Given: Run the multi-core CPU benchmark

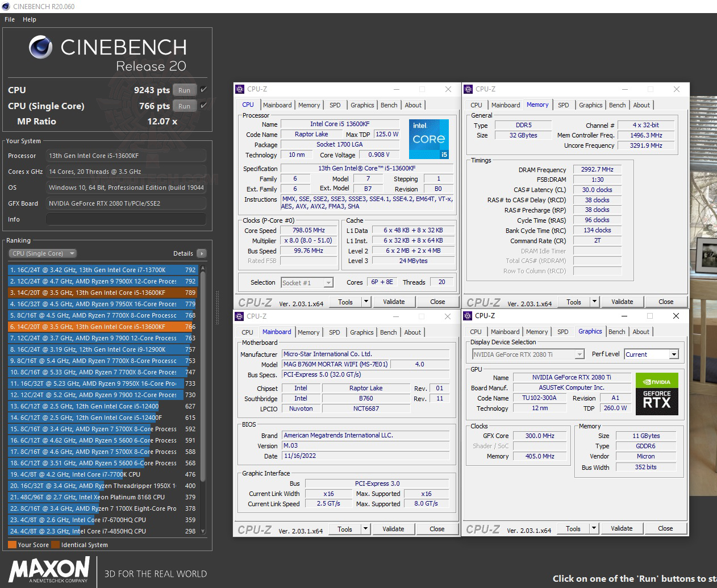Looking at the screenshot, I should tap(185, 90).
